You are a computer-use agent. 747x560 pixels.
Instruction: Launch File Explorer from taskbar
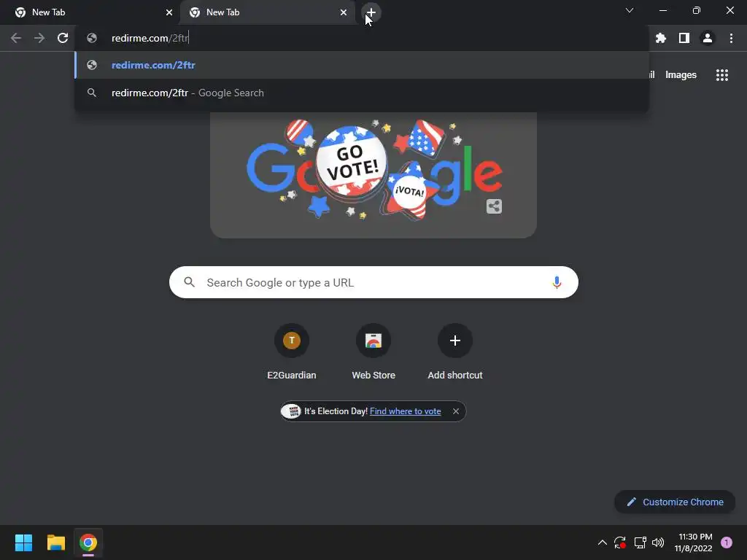coord(55,542)
